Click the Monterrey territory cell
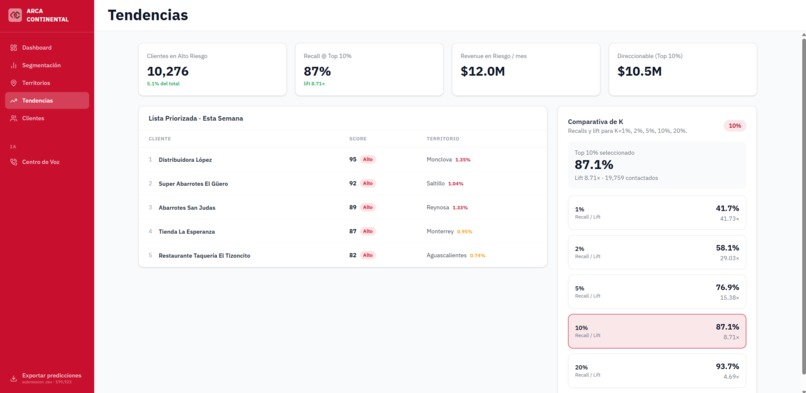806x393 pixels. pyautogui.click(x=449, y=231)
